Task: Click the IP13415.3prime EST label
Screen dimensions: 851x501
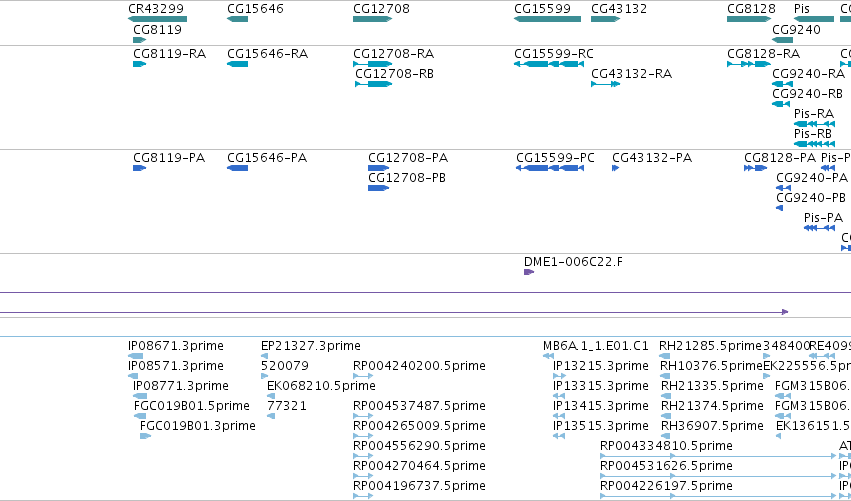Action: (601, 407)
